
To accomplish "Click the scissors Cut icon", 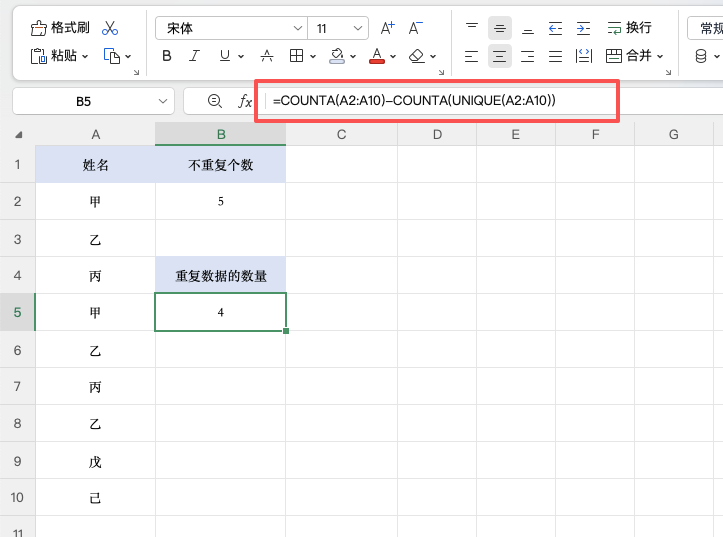I will point(110,28).
